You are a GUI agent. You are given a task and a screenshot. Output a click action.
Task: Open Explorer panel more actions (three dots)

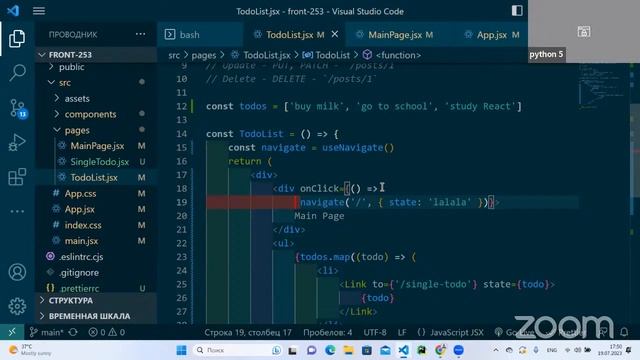point(140,34)
